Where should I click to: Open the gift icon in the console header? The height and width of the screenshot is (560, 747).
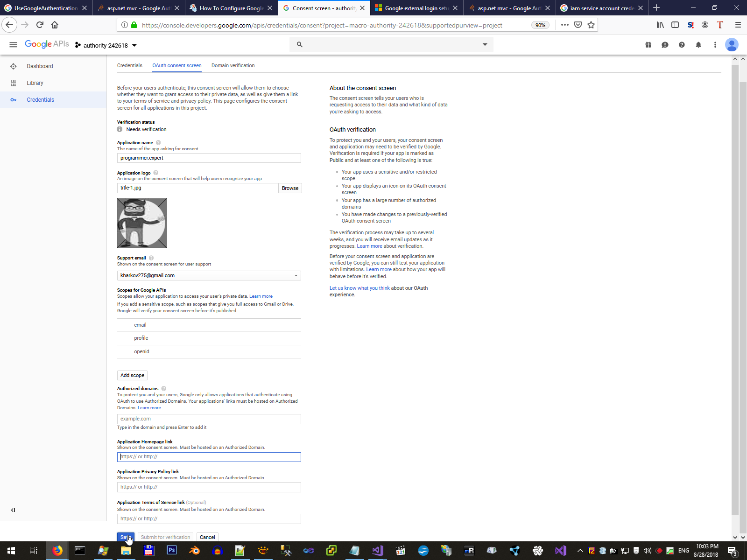648,45
